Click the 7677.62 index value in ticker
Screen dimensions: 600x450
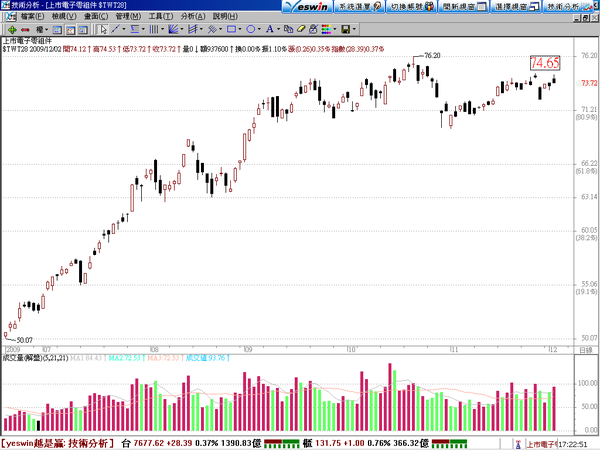click(x=150, y=443)
